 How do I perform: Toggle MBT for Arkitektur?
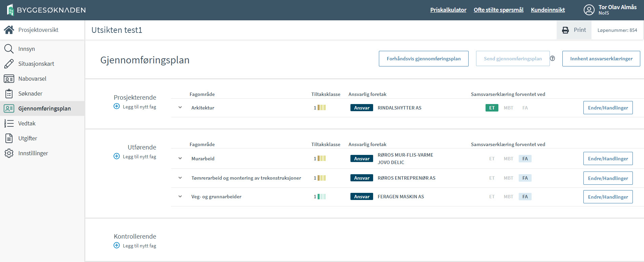tap(508, 108)
